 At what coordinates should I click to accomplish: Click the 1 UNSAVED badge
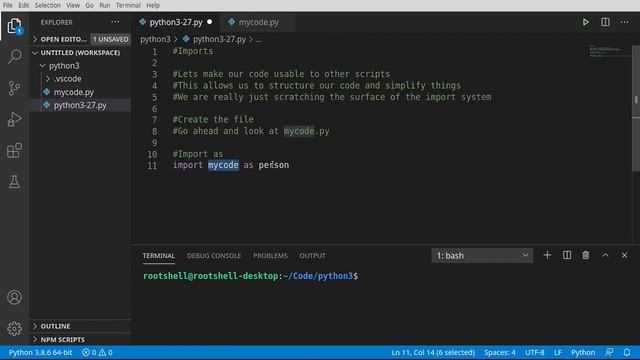110,39
